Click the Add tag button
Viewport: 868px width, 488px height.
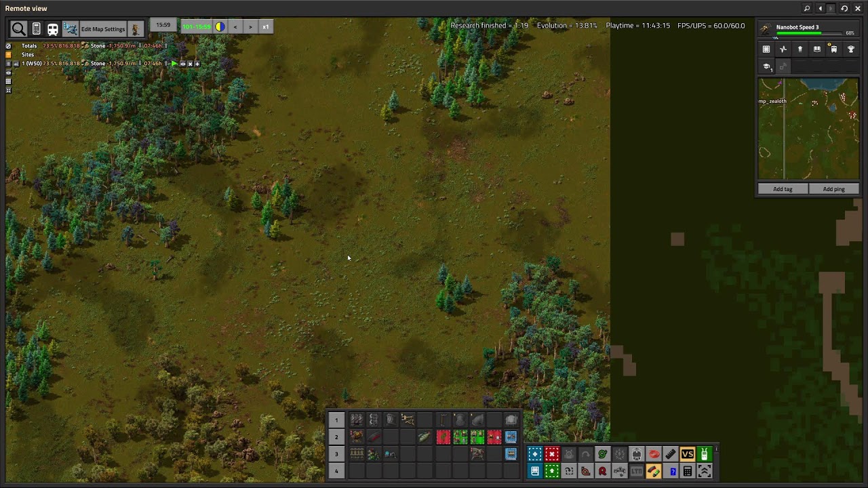tap(783, 189)
